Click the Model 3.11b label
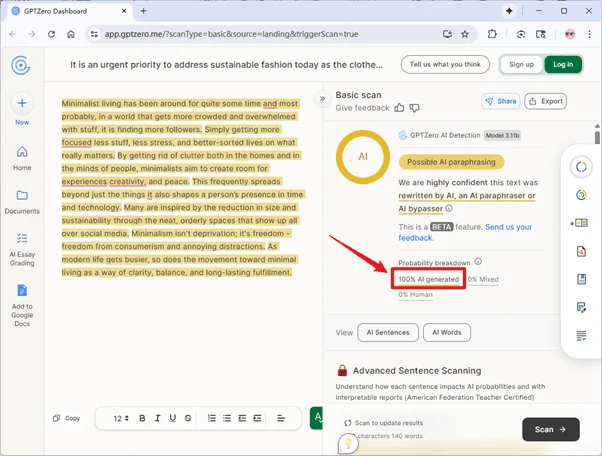Viewport: 602px width, 456px height. pyautogui.click(x=502, y=135)
